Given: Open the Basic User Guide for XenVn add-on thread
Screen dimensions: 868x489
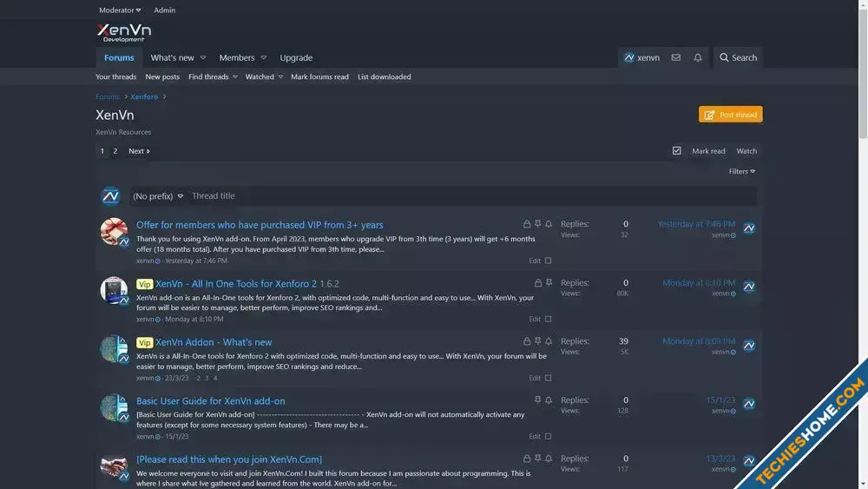Looking at the screenshot, I should click(x=210, y=400).
